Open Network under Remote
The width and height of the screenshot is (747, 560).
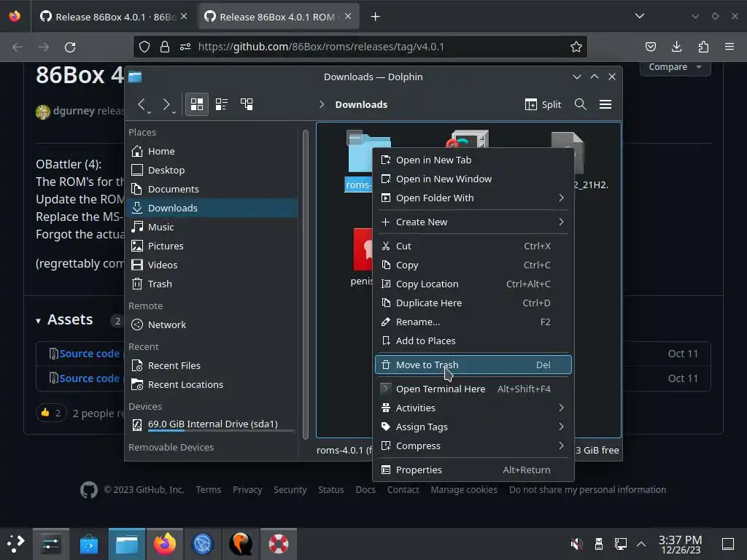point(212,324)
